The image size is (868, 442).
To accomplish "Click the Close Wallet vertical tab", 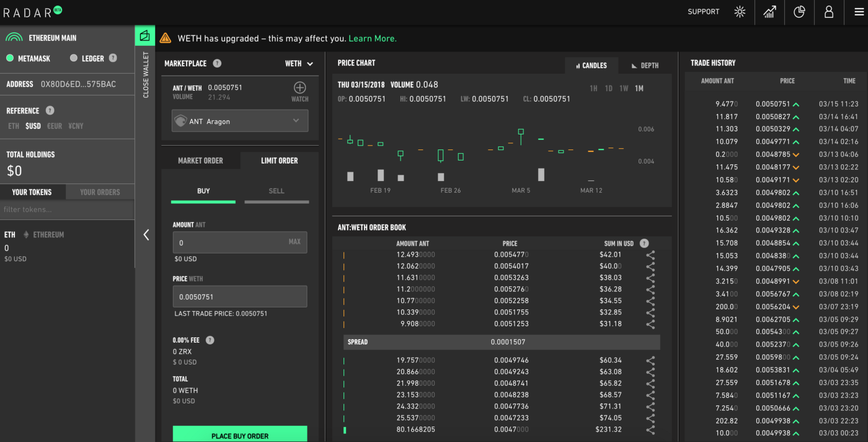I will (x=146, y=74).
